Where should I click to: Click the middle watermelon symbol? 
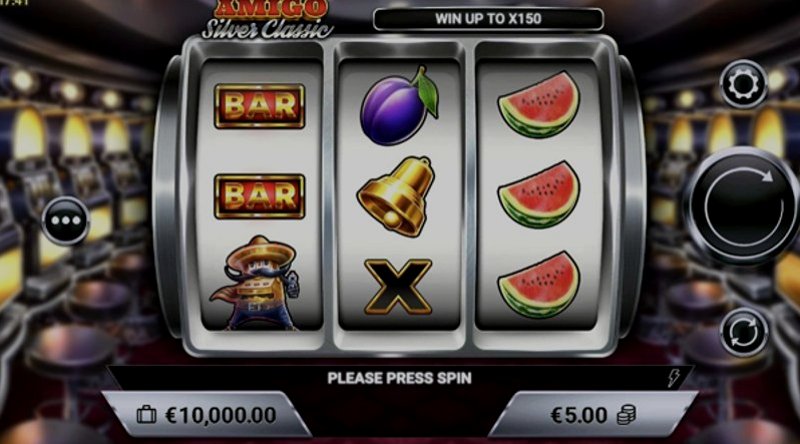tap(539, 195)
